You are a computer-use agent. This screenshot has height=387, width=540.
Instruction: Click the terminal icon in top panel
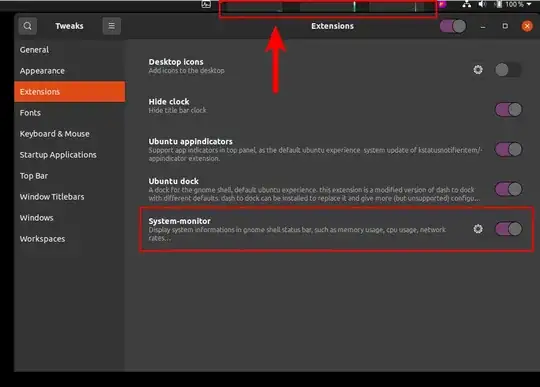pos(206,4)
